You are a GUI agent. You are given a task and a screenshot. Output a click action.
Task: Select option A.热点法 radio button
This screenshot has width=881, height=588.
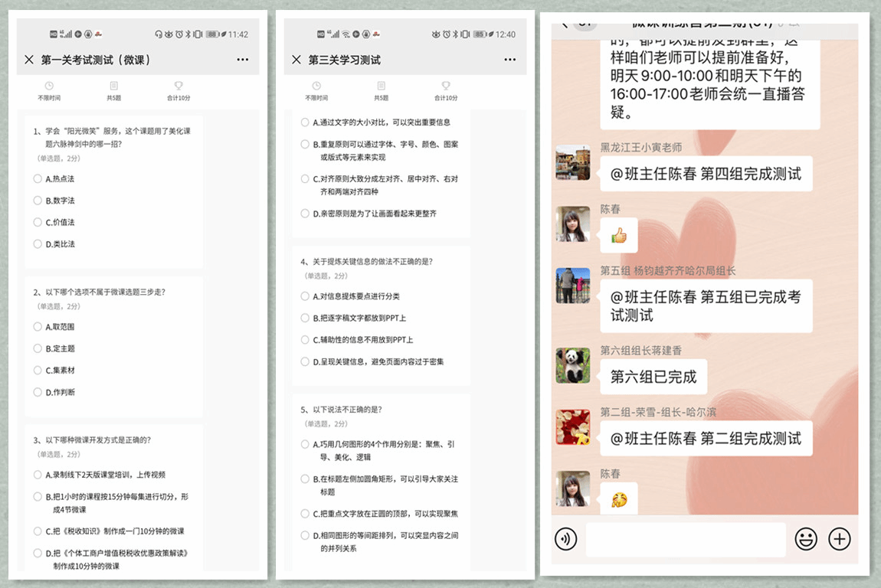click(x=38, y=178)
